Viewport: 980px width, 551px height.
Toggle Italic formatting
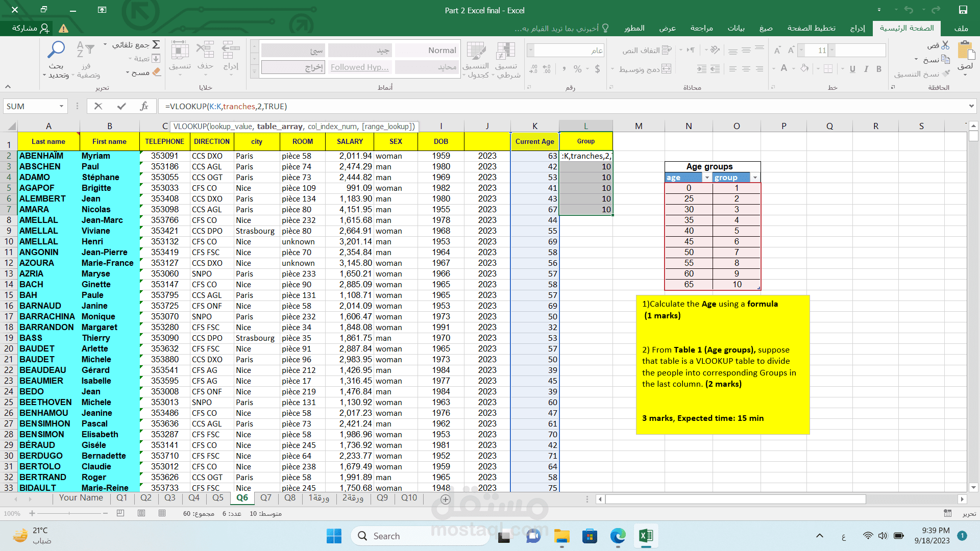coord(866,69)
